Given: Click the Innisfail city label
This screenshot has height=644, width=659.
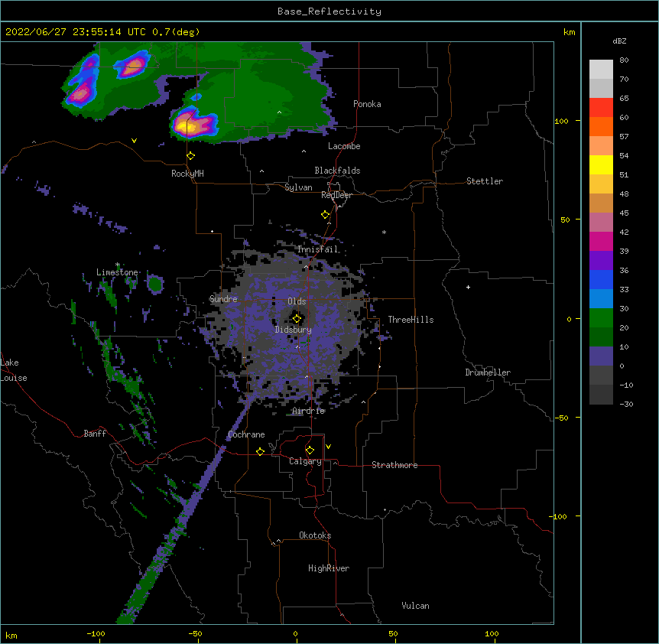Looking at the screenshot, I should click(x=318, y=249).
